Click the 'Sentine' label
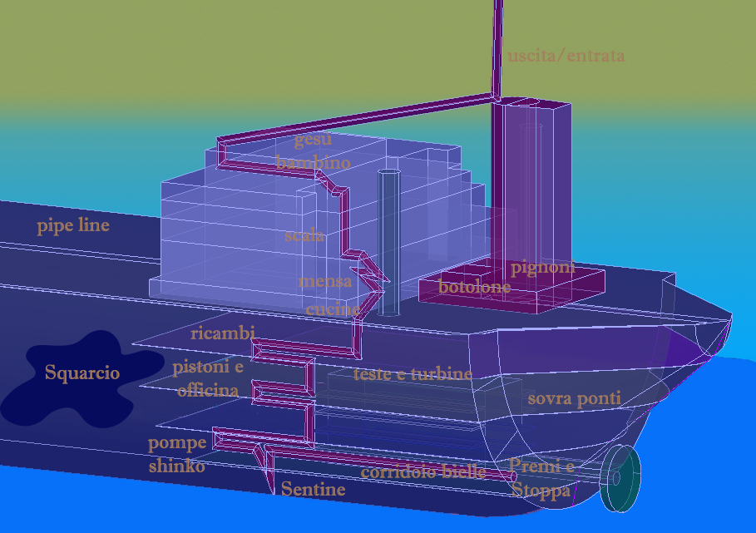Viewport: 756px width, 533px height. click(x=313, y=489)
